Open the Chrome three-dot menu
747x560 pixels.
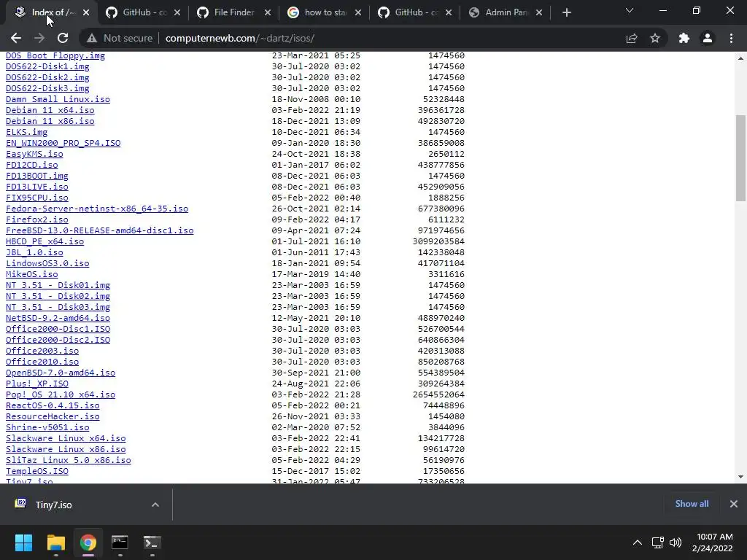(x=731, y=38)
